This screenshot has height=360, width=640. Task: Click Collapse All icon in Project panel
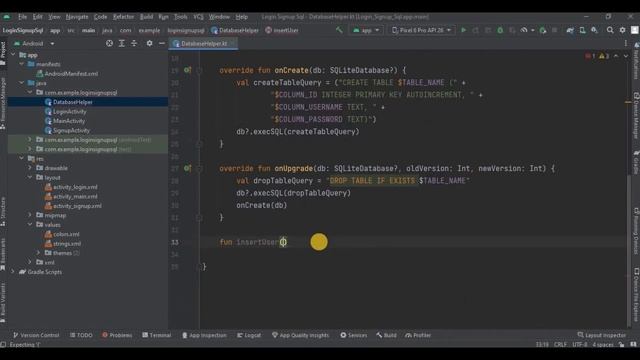point(134,43)
